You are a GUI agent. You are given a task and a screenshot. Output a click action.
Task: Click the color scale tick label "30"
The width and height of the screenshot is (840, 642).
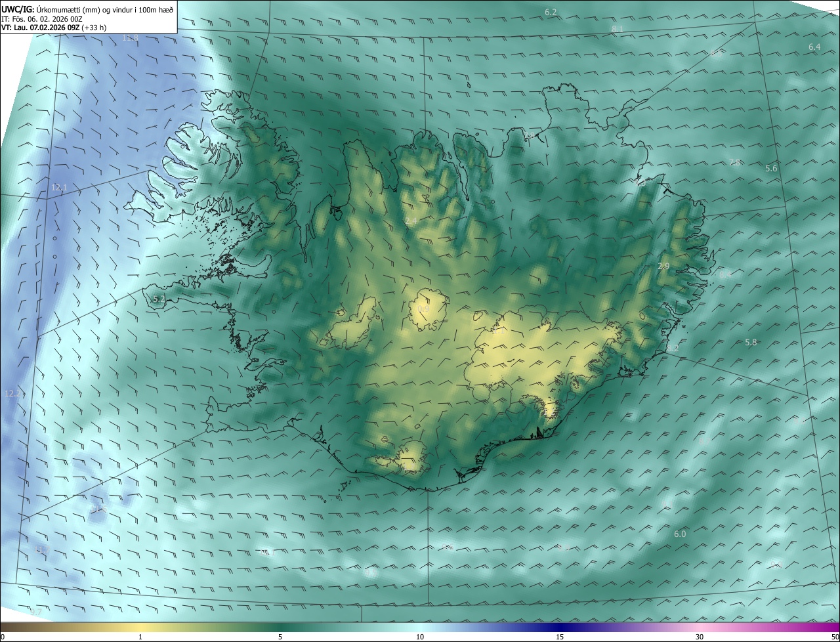pyautogui.click(x=700, y=637)
